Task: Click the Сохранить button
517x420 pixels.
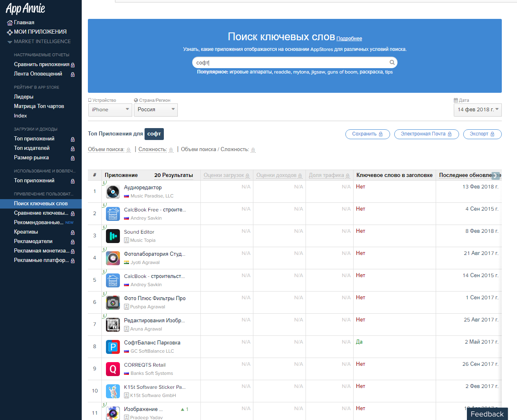Action: 368,134
